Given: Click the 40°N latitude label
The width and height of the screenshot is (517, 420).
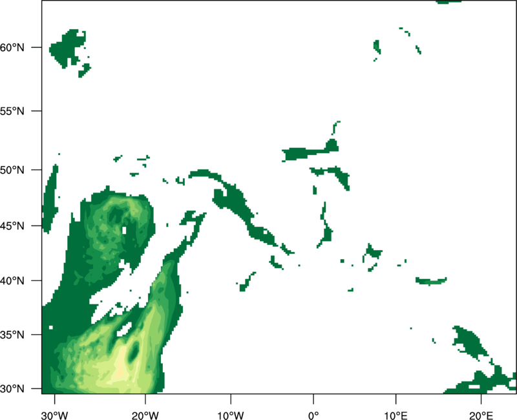Looking at the screenshot, I should (x=12, y=281).
